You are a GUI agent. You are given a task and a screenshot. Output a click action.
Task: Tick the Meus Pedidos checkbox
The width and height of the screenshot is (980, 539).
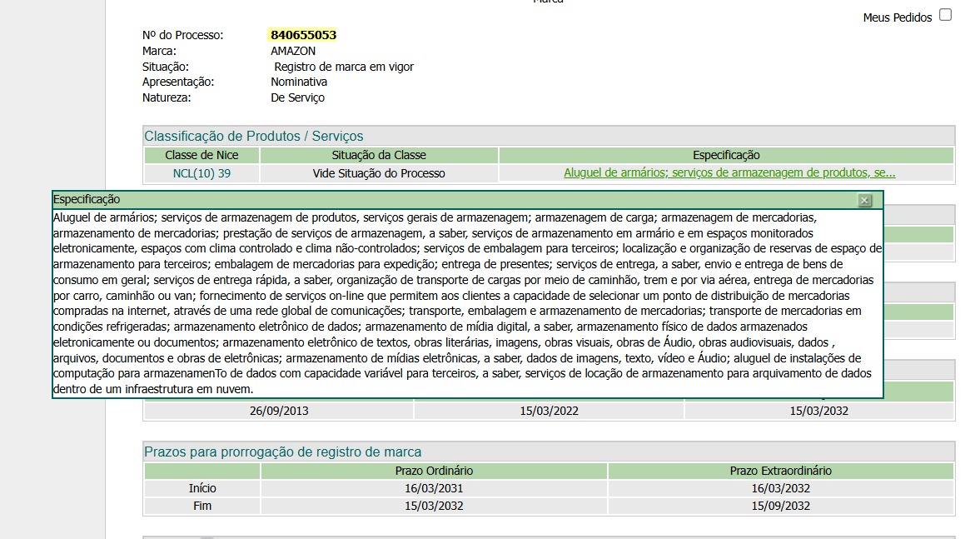pyautogui.click(x=945, y=15)
